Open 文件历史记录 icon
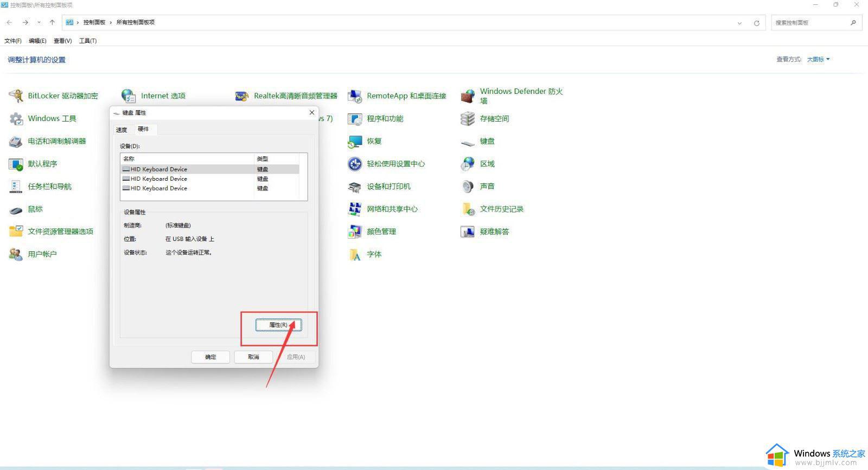Image resolution: width=868 pixels, height=470 pixels. click(x=468, y=209)
